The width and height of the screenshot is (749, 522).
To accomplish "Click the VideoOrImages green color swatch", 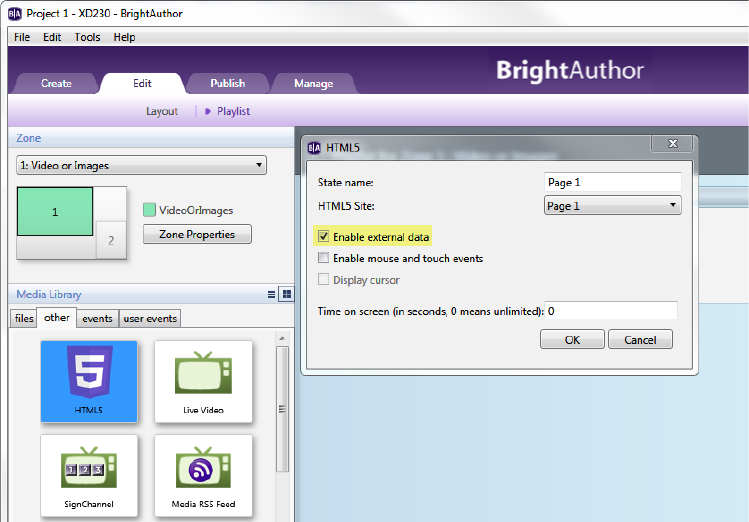I will [x=150, y=210].
